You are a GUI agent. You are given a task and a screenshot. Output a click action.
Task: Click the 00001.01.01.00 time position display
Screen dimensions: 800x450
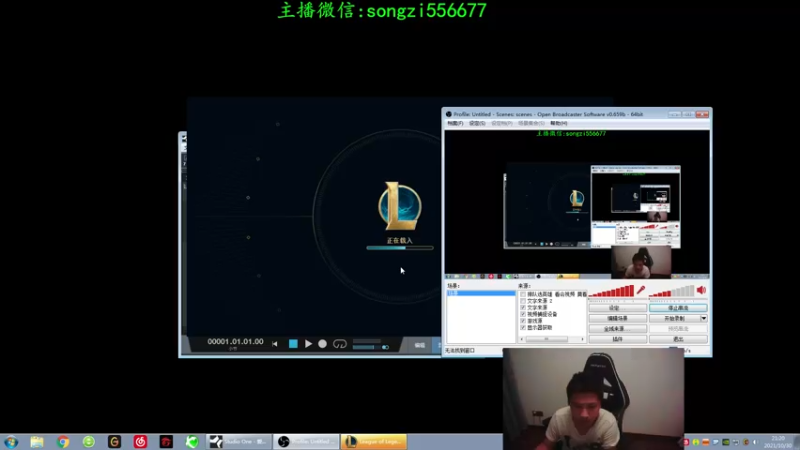pos(235,341)
